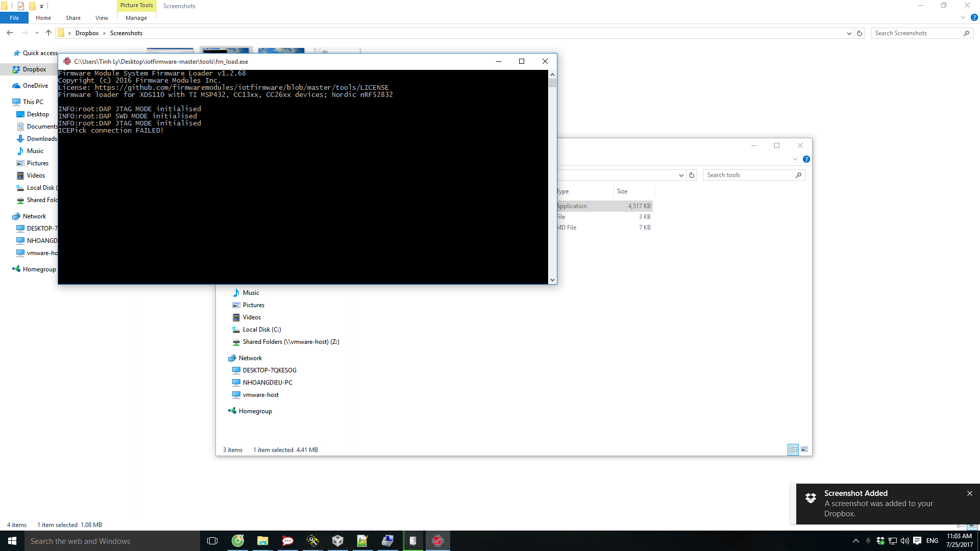Open the Action Center notification icon
Image resolution: width=980 pixels, height=551 pixels.
point(917,541)
